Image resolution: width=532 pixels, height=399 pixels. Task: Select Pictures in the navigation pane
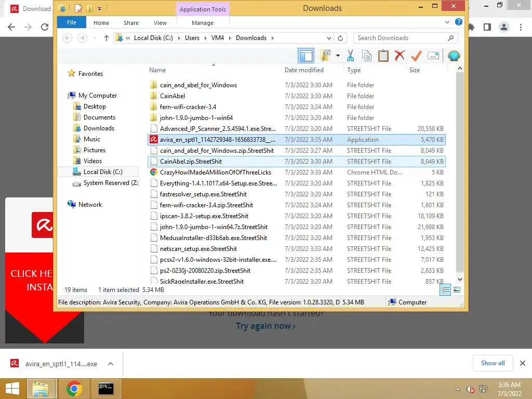coord(95,150)
